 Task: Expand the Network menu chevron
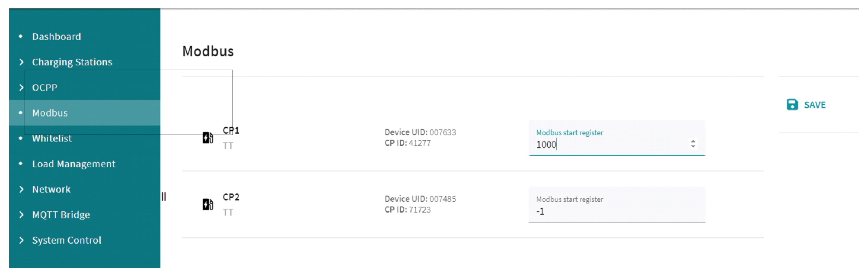21,190
